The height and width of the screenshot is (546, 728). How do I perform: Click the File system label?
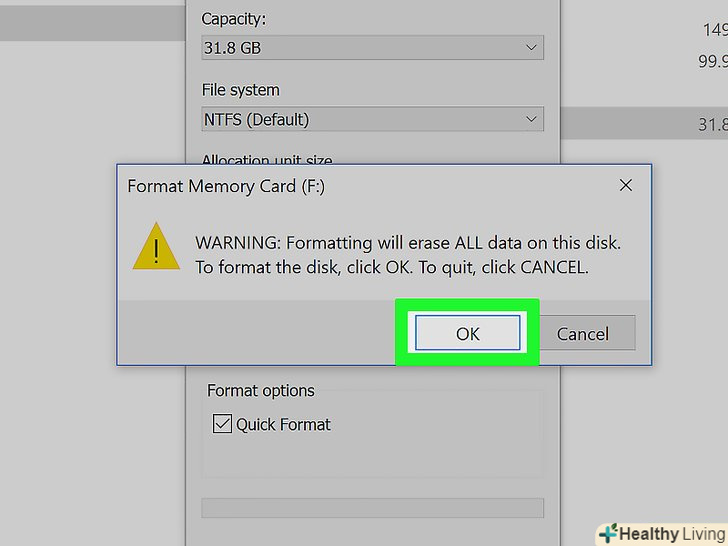click(x=241, y=90)
